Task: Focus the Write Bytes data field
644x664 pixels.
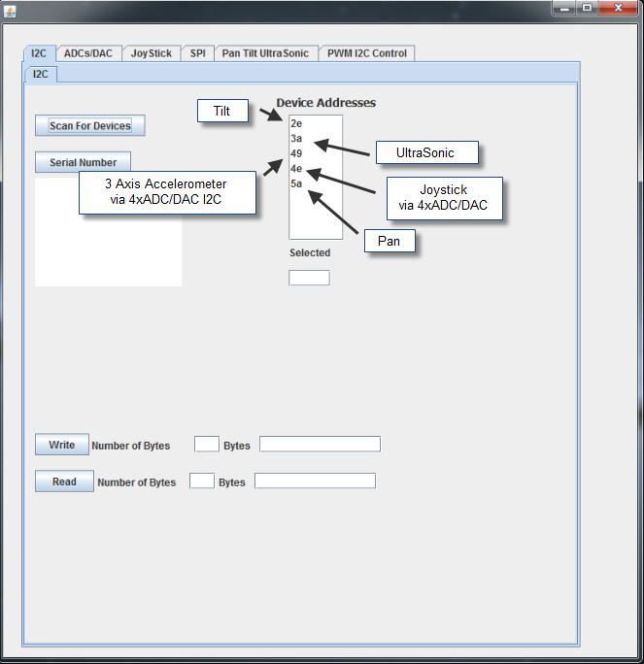Action: click(x=320, y=445)
